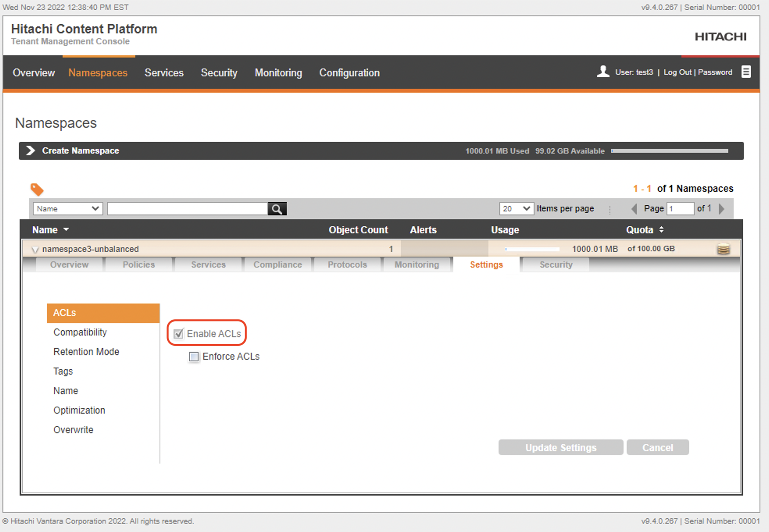The height and width of the screenshot is (532, 769).
Task: Open the 20 items per page dropdown
Action: point(516,209)
